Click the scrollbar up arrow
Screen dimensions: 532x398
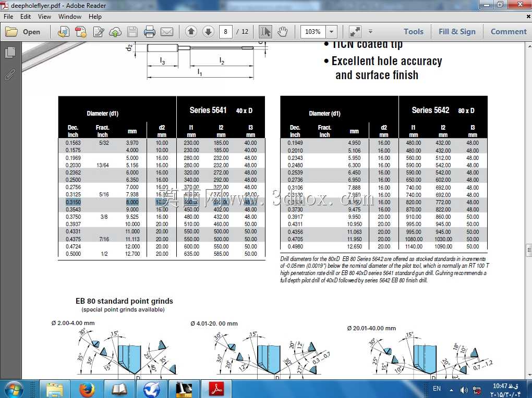tap(529, 45)
